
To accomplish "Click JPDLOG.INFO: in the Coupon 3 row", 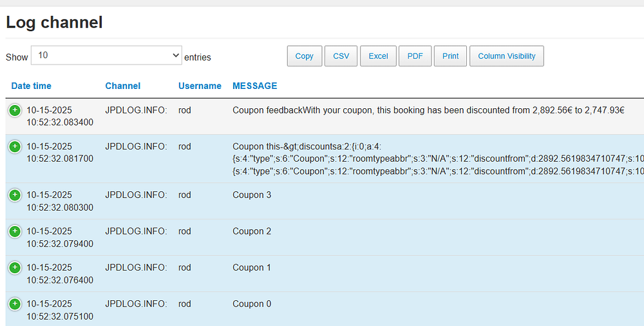I will tap(136, 195).
